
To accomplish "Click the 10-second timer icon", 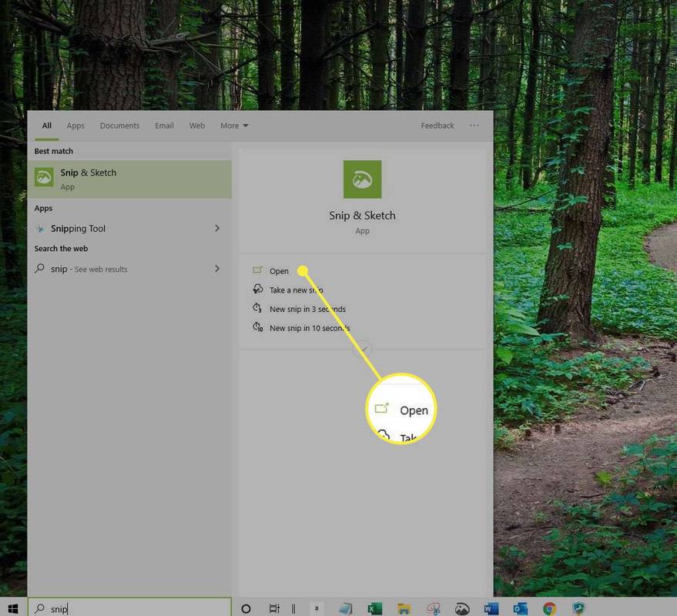I will click(258, 326).
